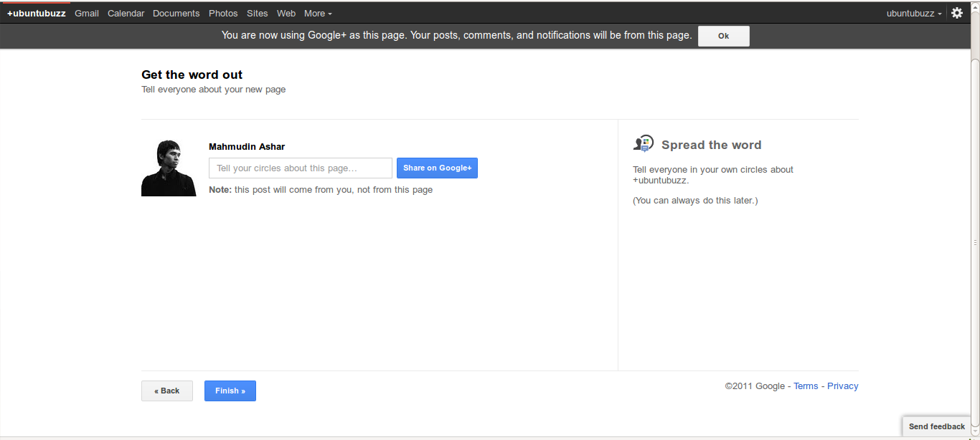
Task: Focus the Tell your circles input field
Action: coord(301,168)
